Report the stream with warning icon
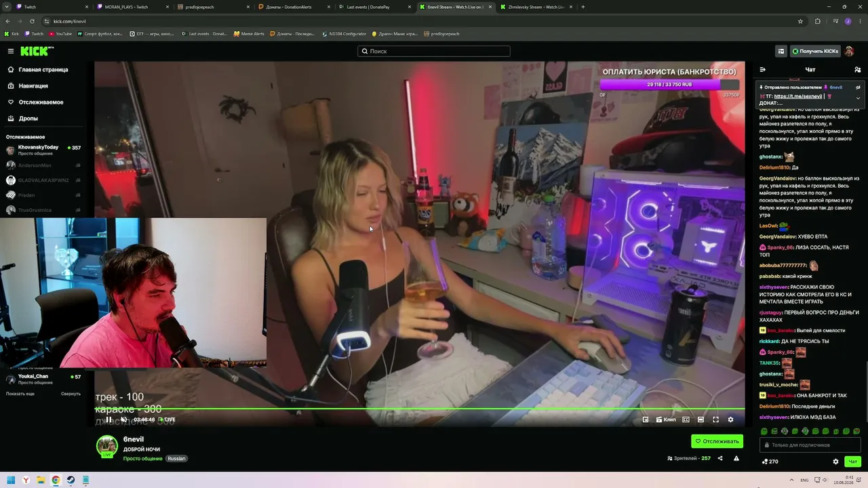This screenshot has width=868, height=488. coord(736,458)
